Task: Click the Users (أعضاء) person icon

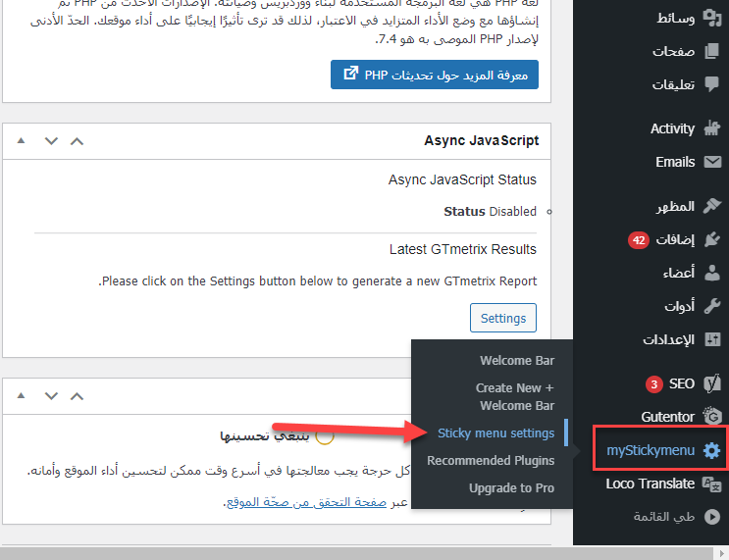Action: [711, 273]
